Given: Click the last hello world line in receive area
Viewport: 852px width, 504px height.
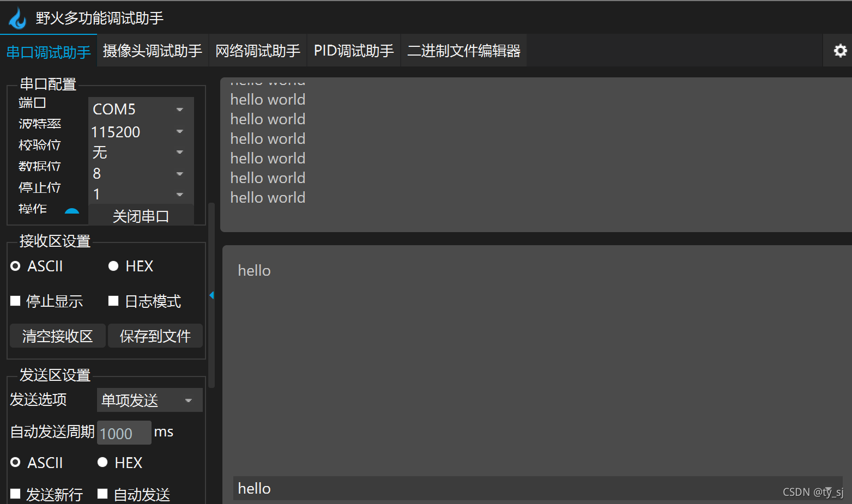Looking at the screenshot, I should (x=268, y=197).
